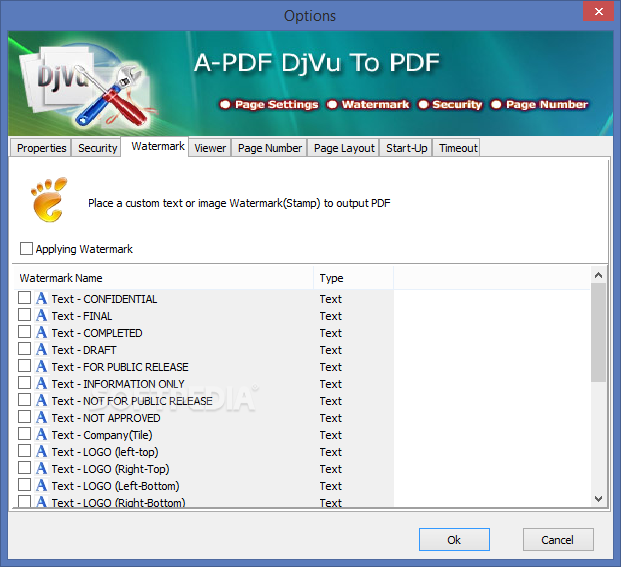Check the LOGO (left-top) checkbox
The height and width of the screenshot is (567, 621).
(x=25, y=451)
